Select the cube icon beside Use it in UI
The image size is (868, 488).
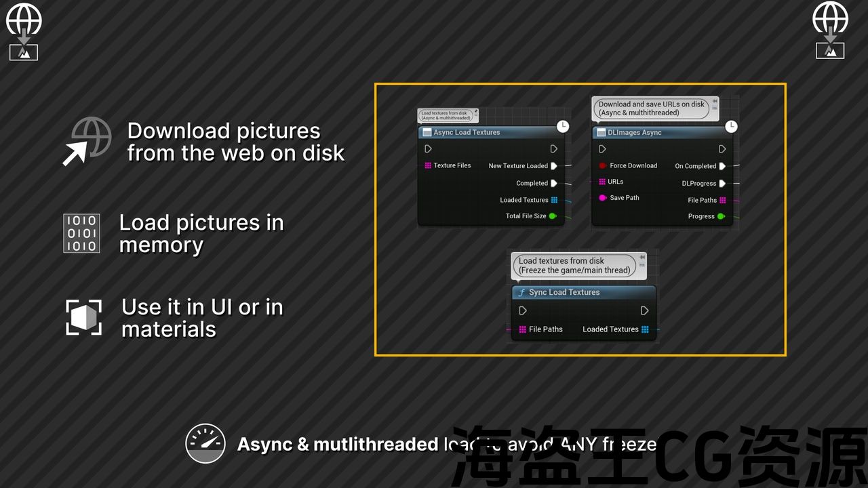tap(83, 317)
